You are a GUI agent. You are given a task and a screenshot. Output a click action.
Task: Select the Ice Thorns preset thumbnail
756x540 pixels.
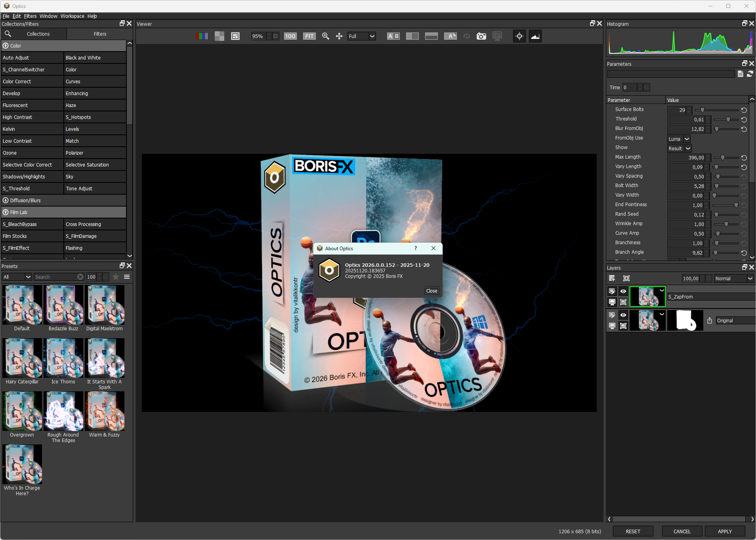(63, 358)
